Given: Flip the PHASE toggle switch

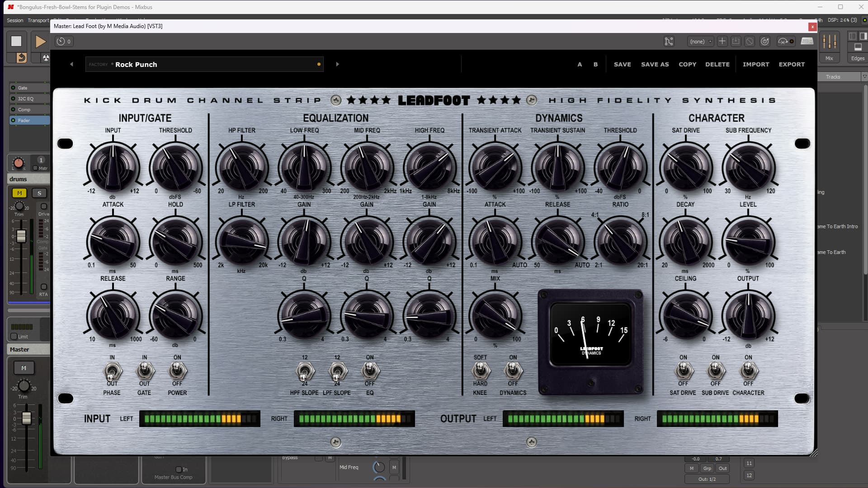Looking at the screenshot, I should [x=112, y=371].
